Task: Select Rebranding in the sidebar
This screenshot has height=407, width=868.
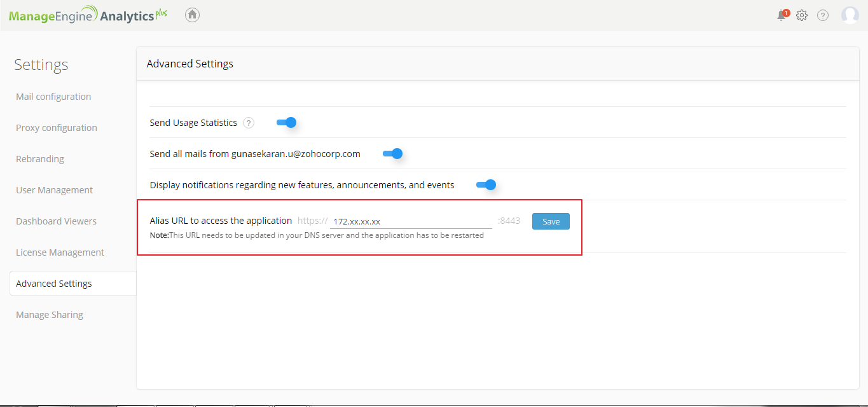Action: click(x=40, y=159)
